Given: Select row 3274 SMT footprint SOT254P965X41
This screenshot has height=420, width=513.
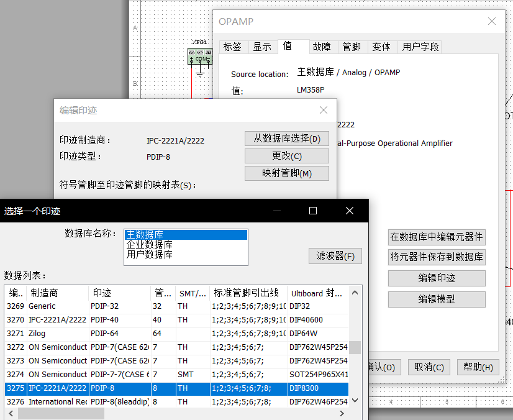Looking at the screenshot, I should (176, 375).
